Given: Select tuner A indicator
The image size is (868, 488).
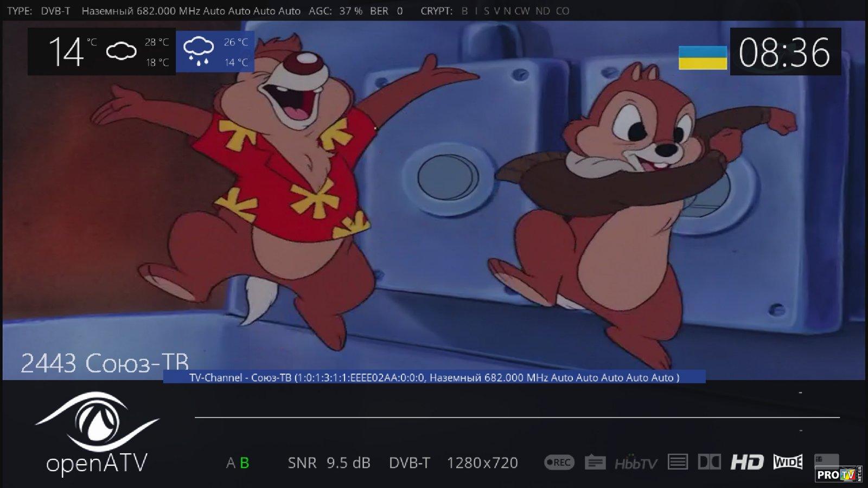Looking at the screenshot, I should coord(231,463).
